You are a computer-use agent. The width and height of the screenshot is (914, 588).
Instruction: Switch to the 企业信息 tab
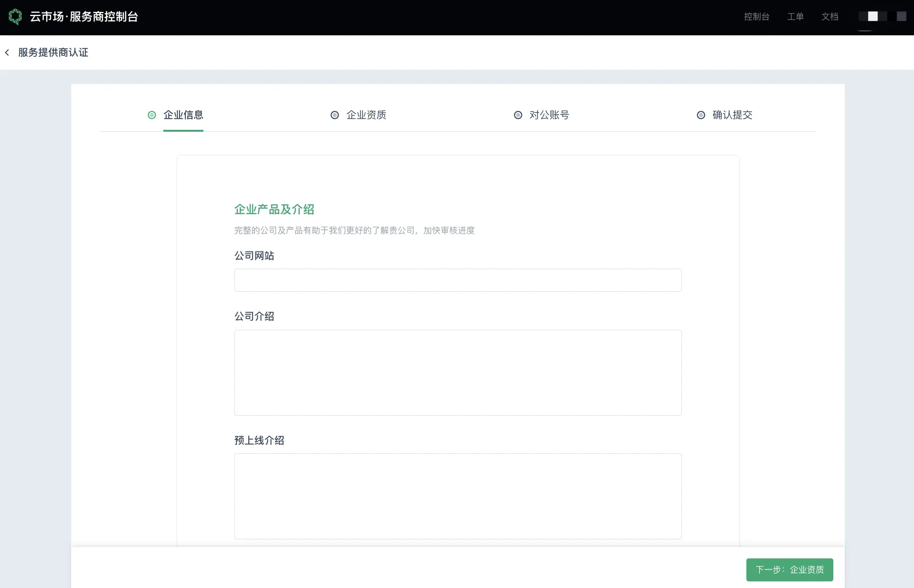point(183,115)
